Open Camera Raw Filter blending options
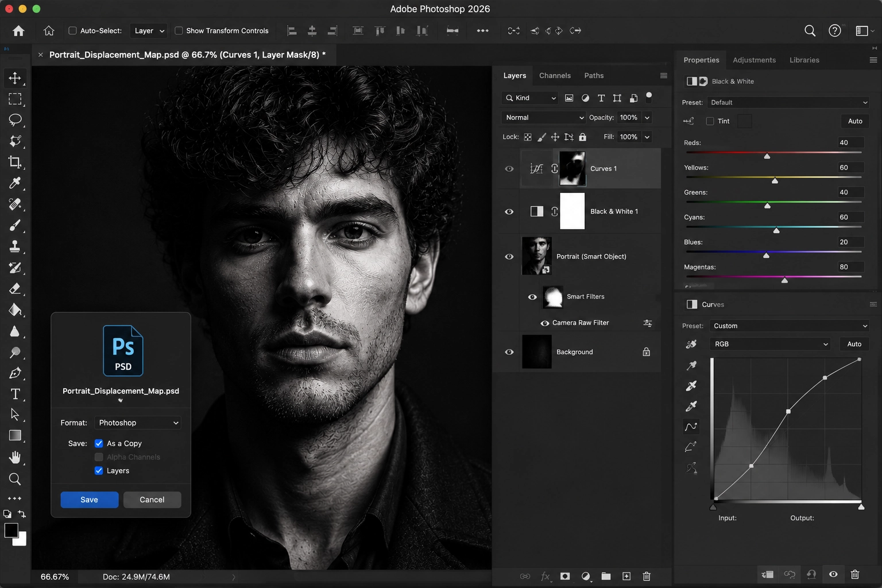The height and width of the screenshot is (588, 882). coord(648,323)
